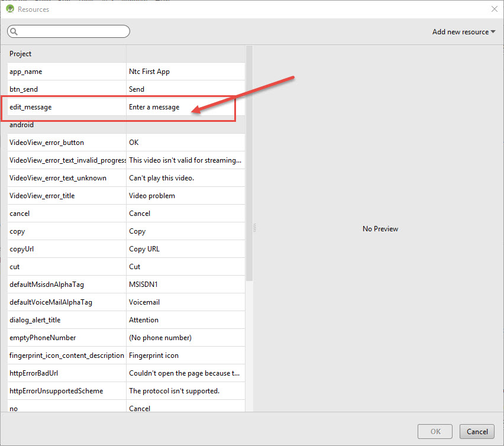
Task: Click the Android Studio title bar icon
Action: coord(10,9)
